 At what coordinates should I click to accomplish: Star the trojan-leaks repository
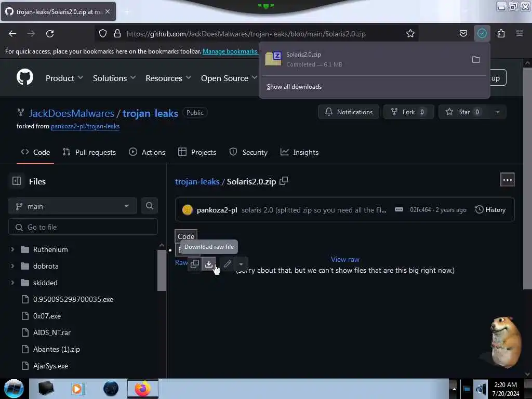pos(464,112)
